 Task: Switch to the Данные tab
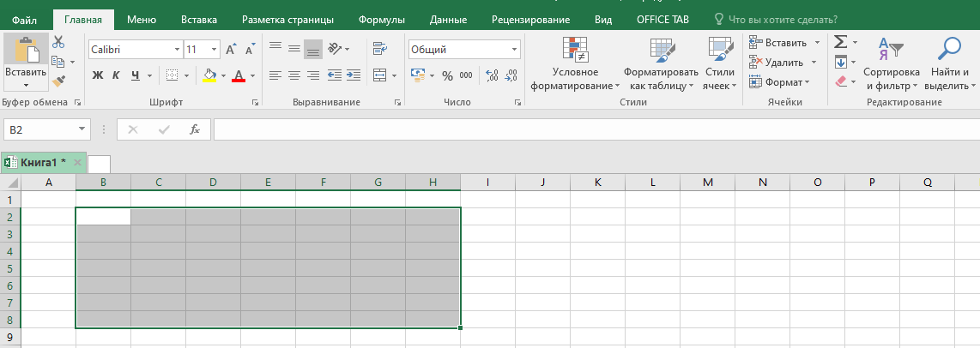(x=448, y=20)
